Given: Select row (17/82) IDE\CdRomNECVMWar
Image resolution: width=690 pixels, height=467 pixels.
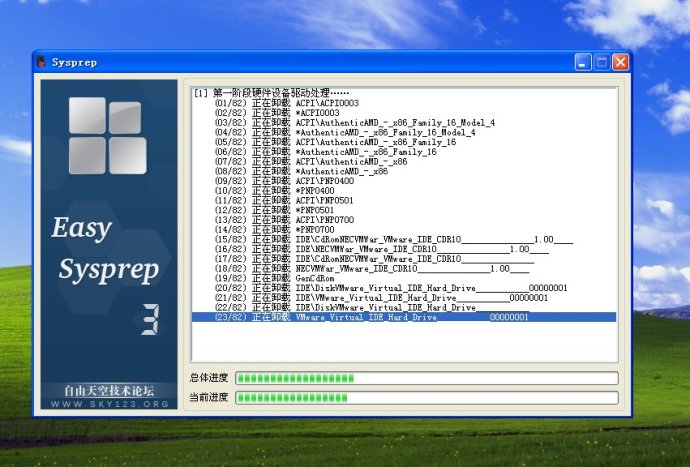Looking at the screenshot, I should tap(404, 258).
